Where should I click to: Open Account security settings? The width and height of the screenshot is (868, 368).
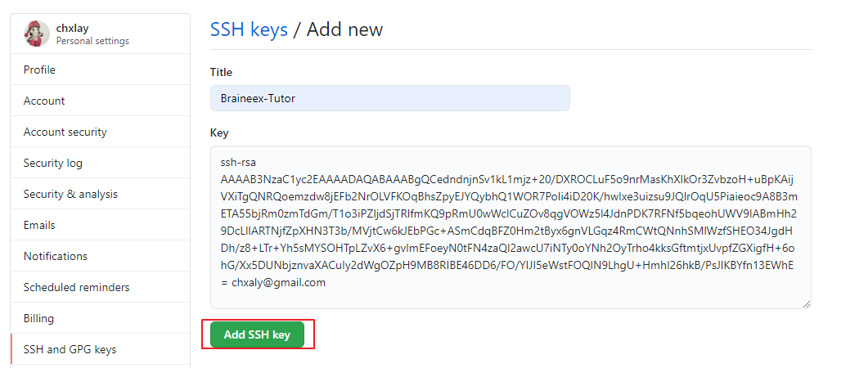click(65, 132)
